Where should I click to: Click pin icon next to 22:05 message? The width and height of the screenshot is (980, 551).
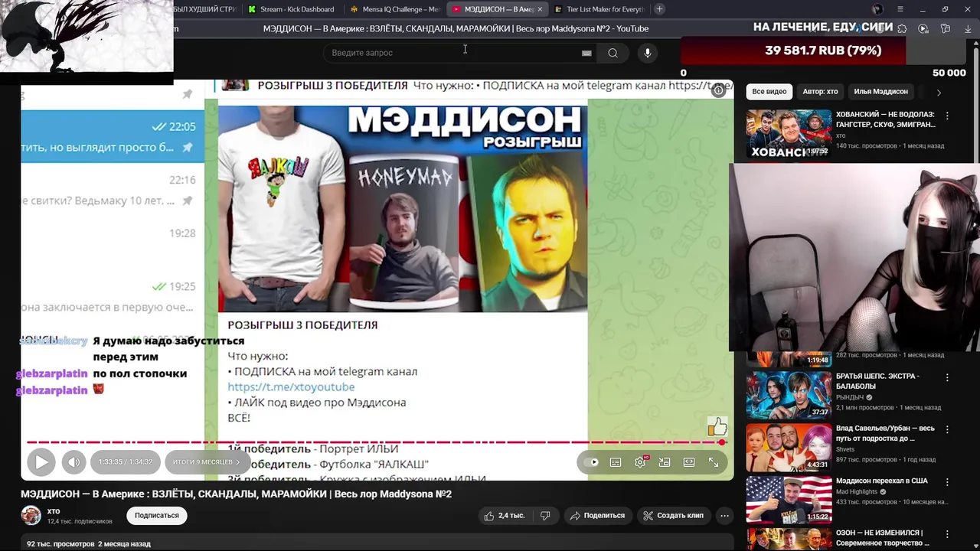pyautogui.click(x=188, y=147)
